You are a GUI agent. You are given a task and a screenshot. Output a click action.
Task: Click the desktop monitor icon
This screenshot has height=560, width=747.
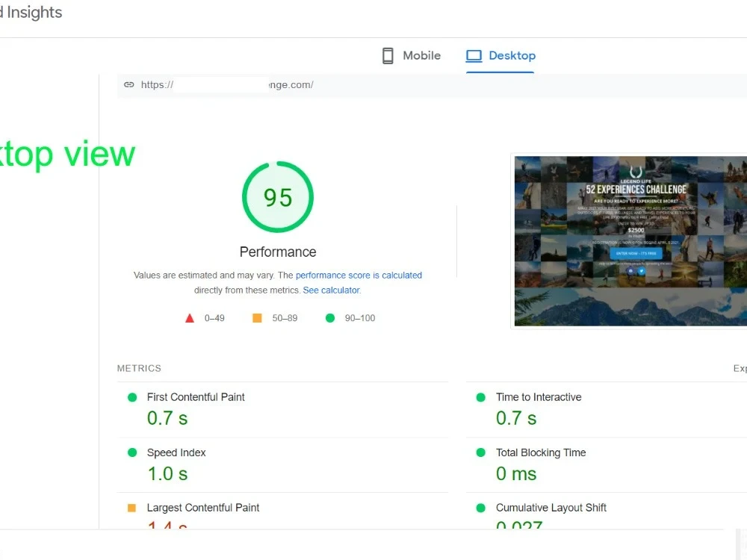click(x=474, y=56)
